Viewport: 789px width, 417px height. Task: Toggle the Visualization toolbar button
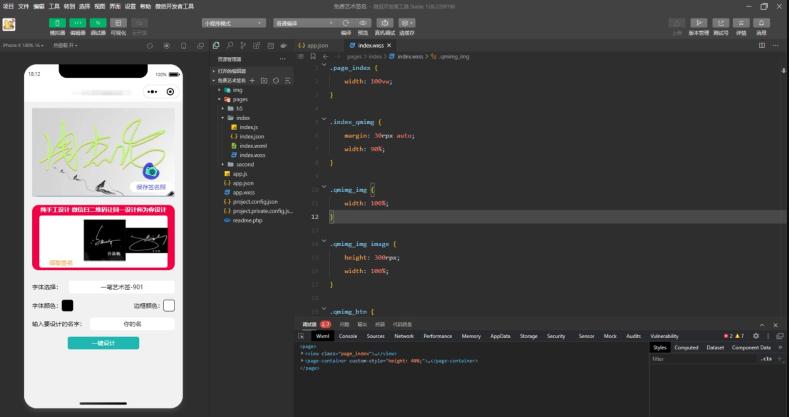118,22
